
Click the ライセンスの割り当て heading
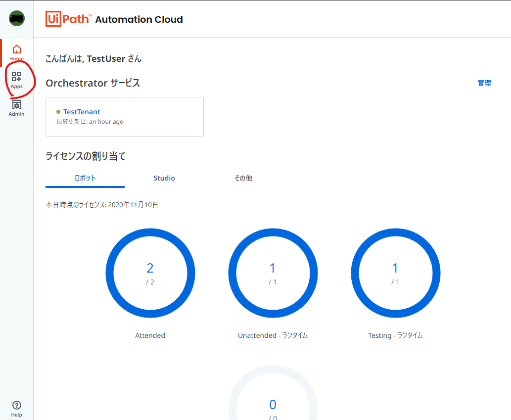click(x=86, y=156)
